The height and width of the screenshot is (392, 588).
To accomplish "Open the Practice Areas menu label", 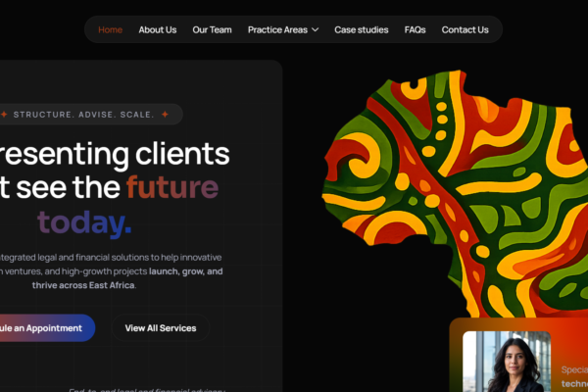I will [x=277, y=29].
